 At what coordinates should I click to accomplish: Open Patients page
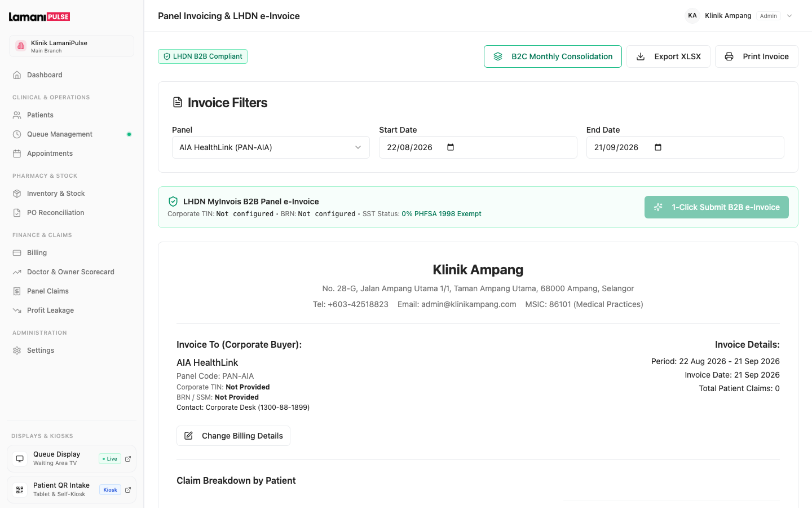72,115
